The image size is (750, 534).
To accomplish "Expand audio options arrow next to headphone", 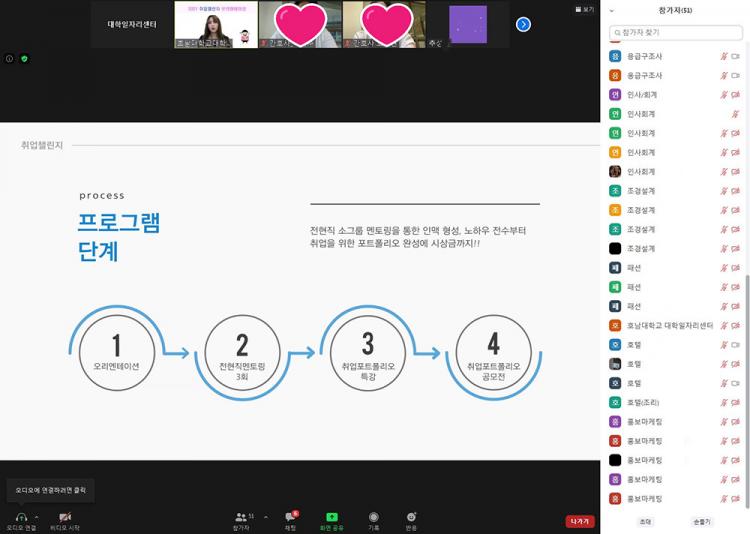I will 37,516.
